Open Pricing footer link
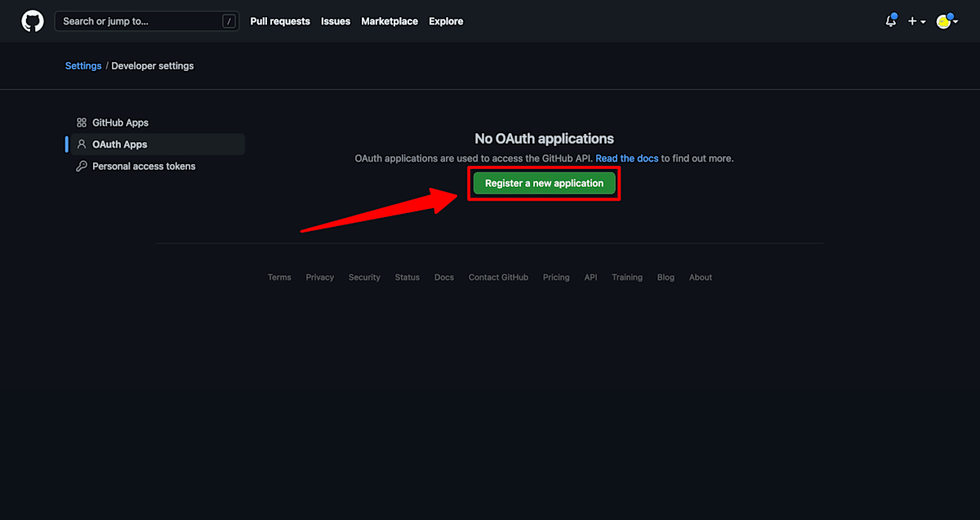 (556, 278)
